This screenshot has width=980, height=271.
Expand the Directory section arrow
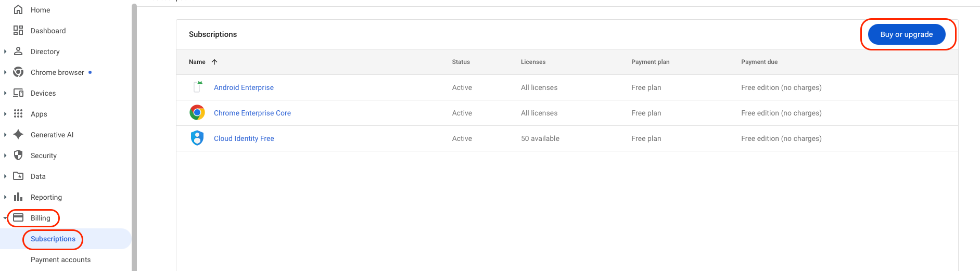pos(5,51)
